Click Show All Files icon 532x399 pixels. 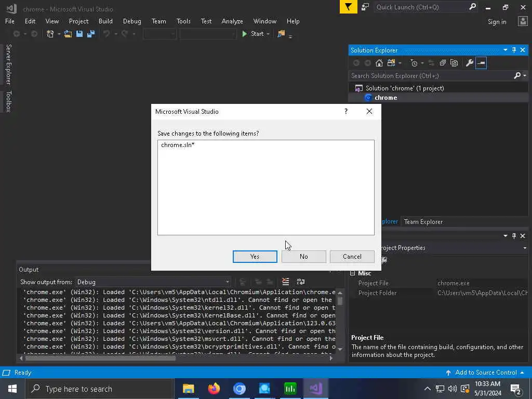pyautogui.click(x=454, y=63)
